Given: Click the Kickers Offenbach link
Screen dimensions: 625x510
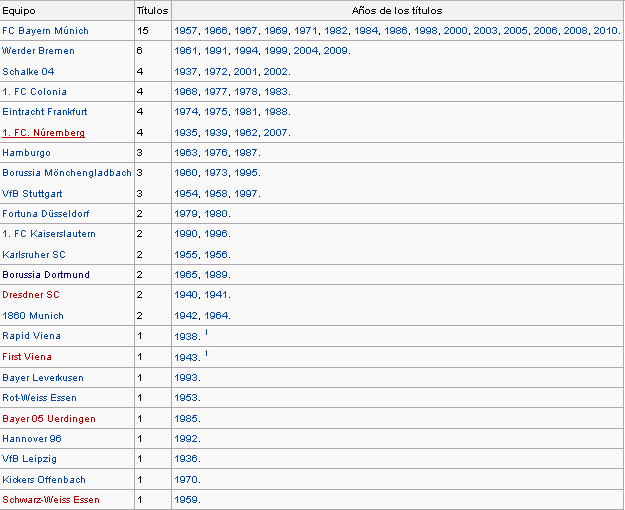Looking at the screenshot, I should [44, 480].
